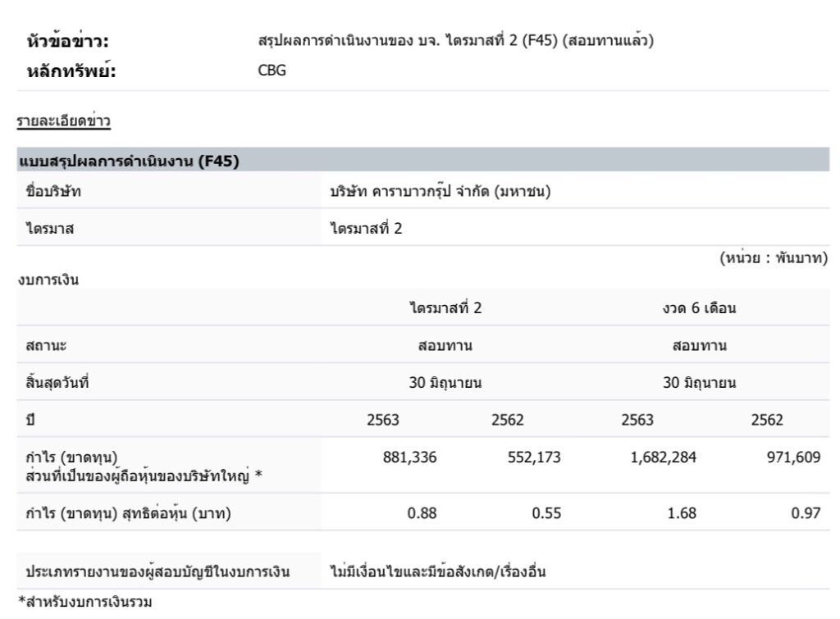840x619 pixels.
Task: Click the สถานะ row label
Action: pyautogui.click(x=46, y=346)
